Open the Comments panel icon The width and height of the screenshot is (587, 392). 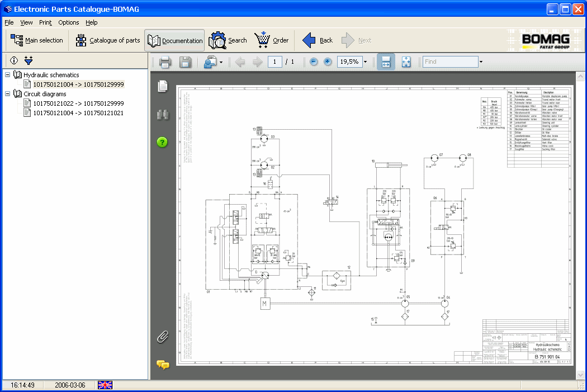click(163, 364)
